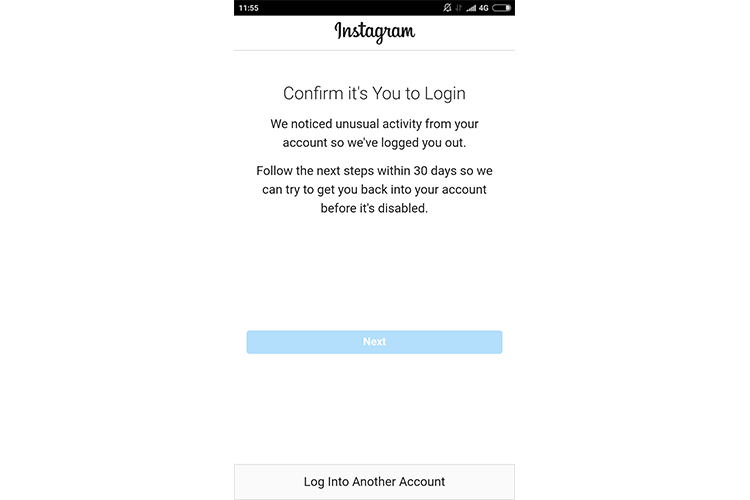Tap the muted bell notification icon
The image size is (750, 500).
(447, 8)
